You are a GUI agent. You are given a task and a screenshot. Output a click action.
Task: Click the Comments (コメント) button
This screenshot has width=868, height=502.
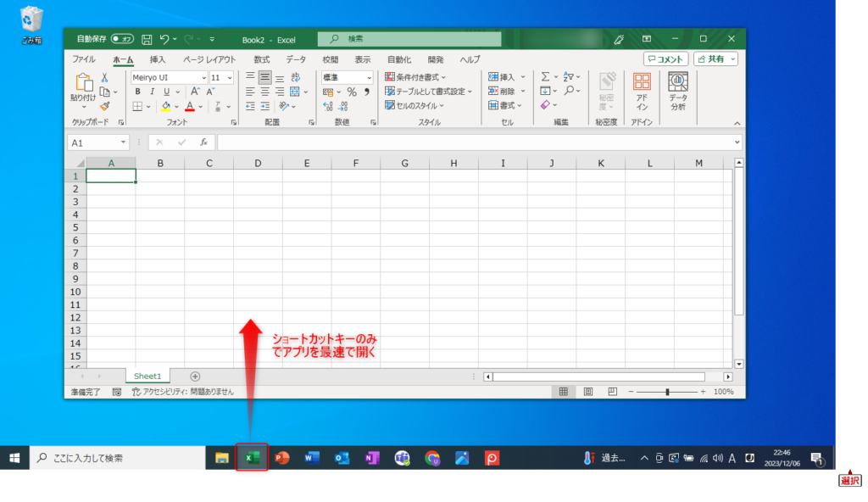[x=665, y=59]
